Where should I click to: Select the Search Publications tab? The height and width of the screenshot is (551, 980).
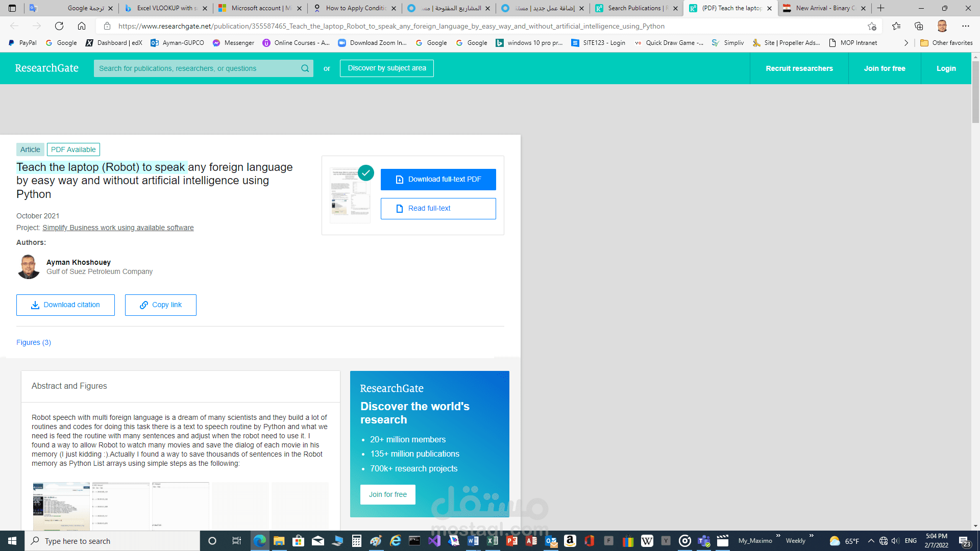click(634, 8)
